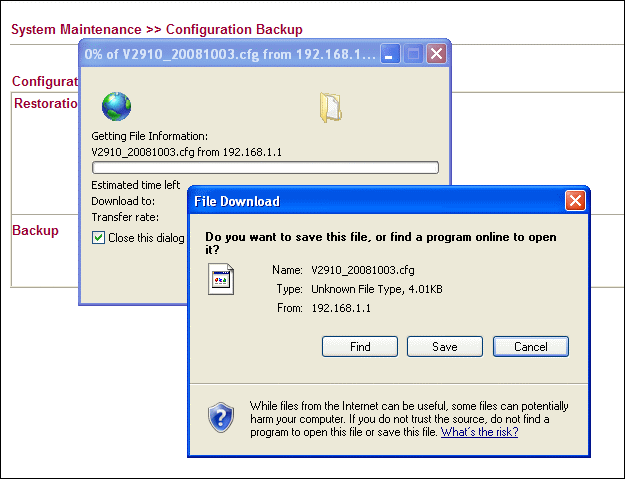Viewport: 625px width, 479px height.
Task: Click file name text "V2910_20081003.cfg" in File Download
Action: click(363, 270)
